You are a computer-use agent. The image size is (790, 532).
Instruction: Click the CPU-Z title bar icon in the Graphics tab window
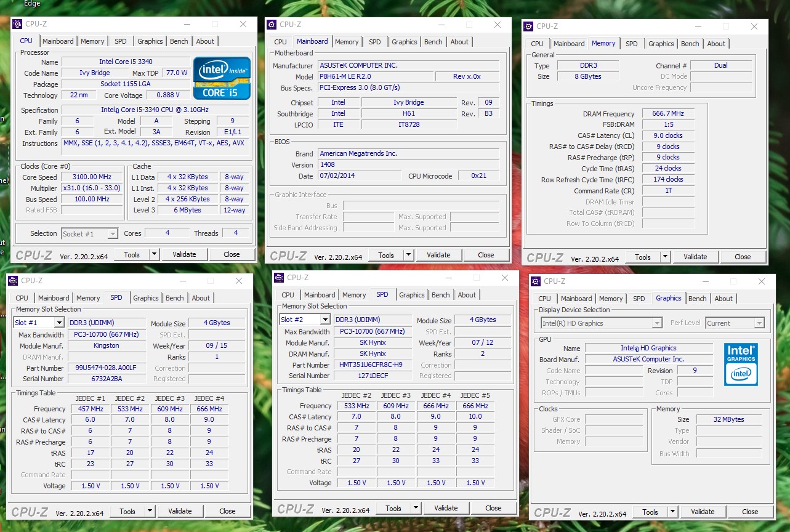536,281
